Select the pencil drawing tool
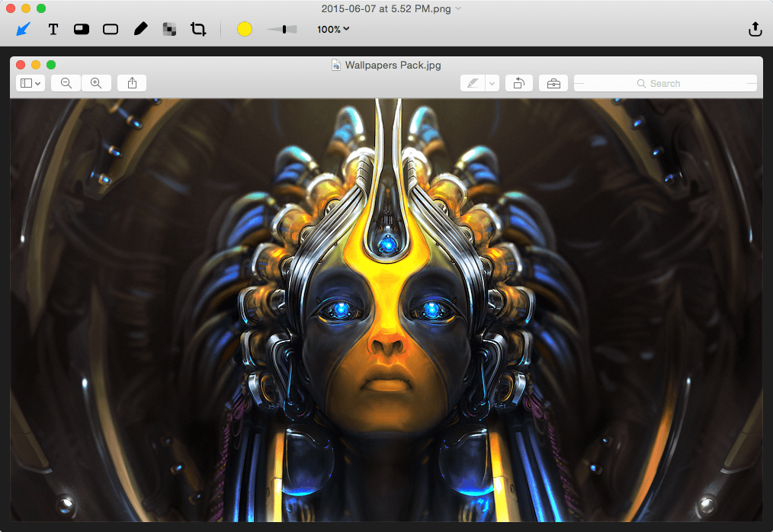 click(140, 29)
